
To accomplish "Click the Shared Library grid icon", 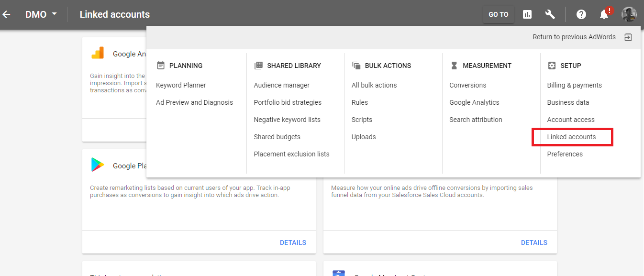I will click(x=258, y=66).
